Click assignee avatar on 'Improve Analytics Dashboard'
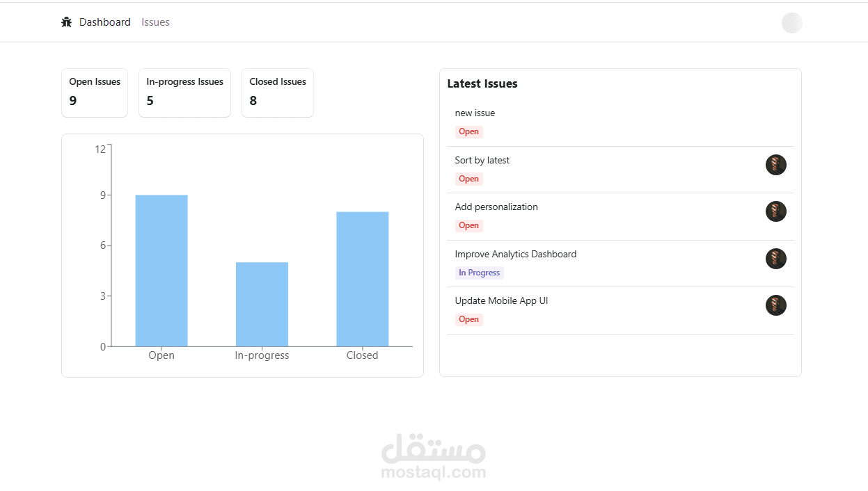The width and height of the screenshot is (868, 491). coord(776,259)
